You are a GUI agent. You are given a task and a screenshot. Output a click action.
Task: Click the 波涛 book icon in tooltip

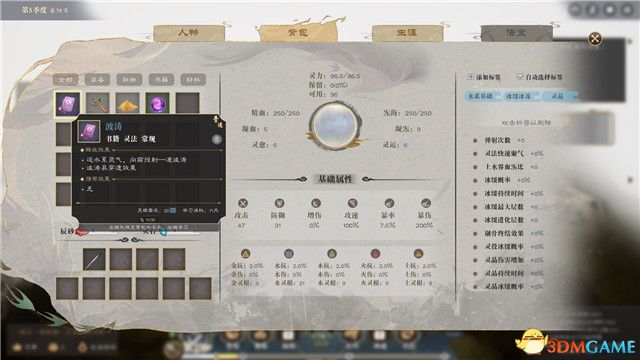tap(89, 131)
